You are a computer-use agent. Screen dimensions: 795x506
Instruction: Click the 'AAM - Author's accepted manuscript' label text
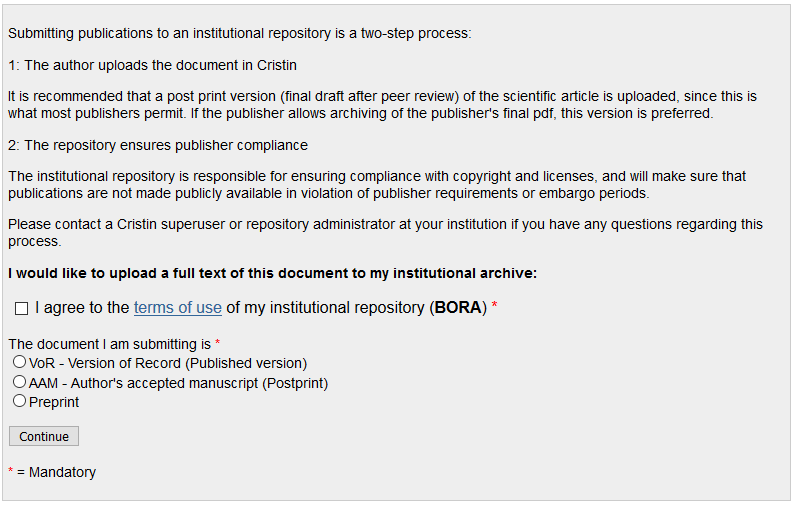tap(178, 383)
